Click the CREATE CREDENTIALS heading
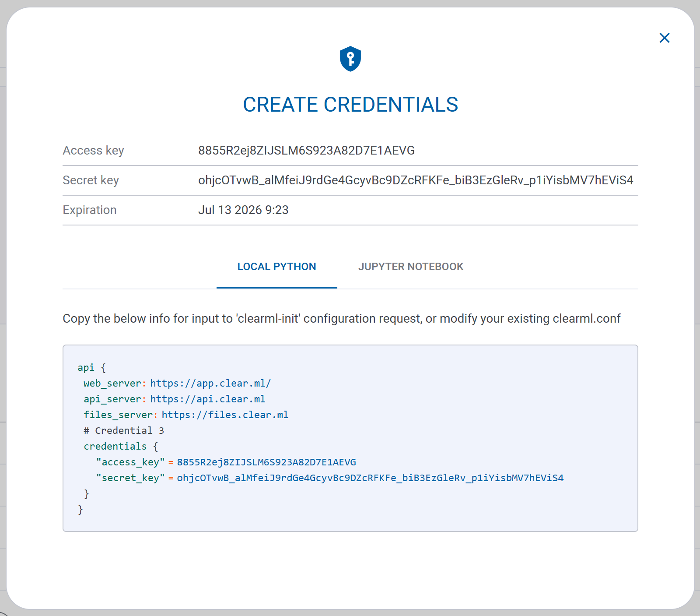This screenshot has height=616, width=700. (350, 105)
